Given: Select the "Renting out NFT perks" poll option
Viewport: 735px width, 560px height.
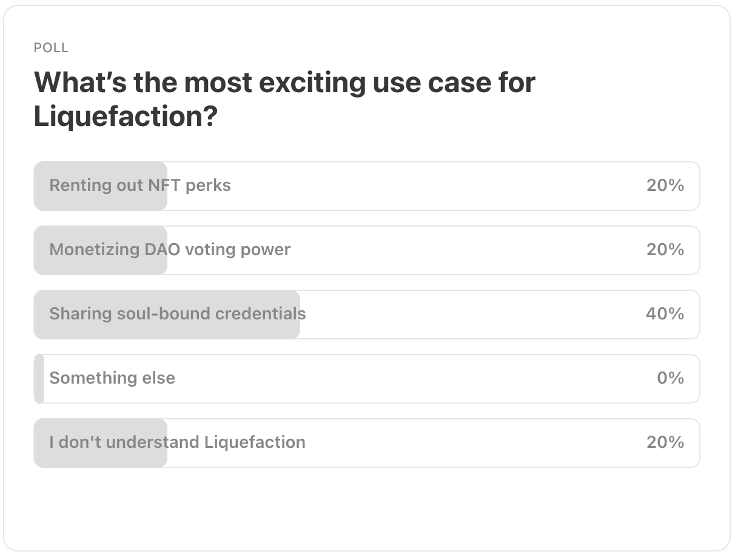Looking at the screenshot, I should point(140,185).
